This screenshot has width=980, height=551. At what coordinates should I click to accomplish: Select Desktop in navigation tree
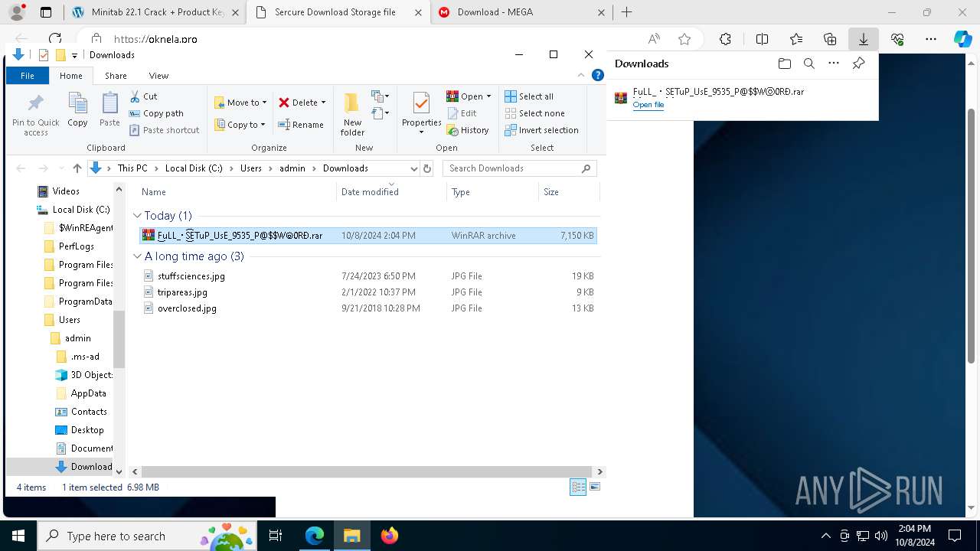pyautogui.click(x=87, y=430)
